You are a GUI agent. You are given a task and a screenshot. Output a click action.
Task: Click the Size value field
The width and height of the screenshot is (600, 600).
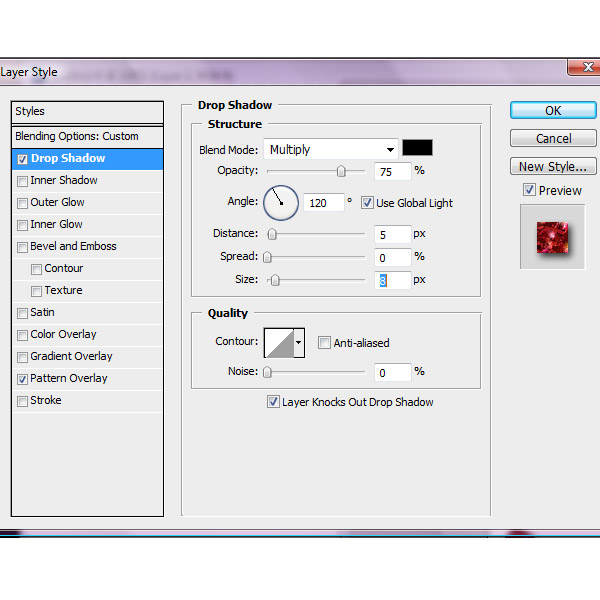(x=393, y=280)
